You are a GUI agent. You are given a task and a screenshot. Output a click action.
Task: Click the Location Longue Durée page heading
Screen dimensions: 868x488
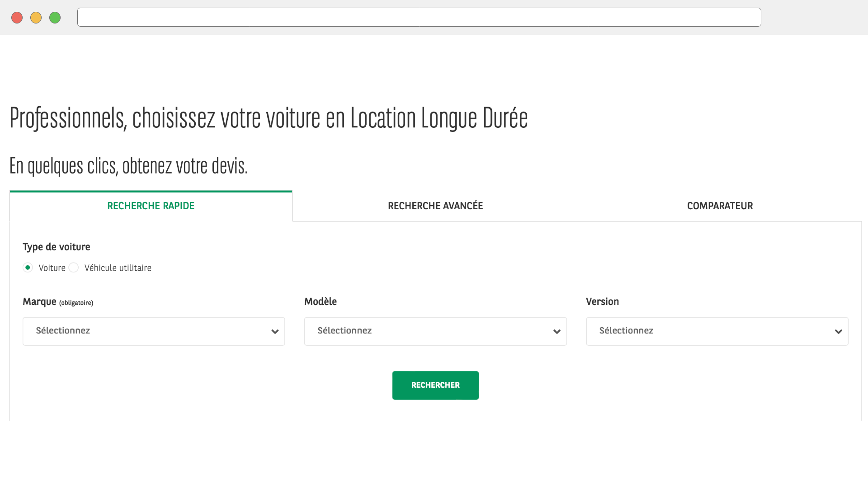pos(269,118)
